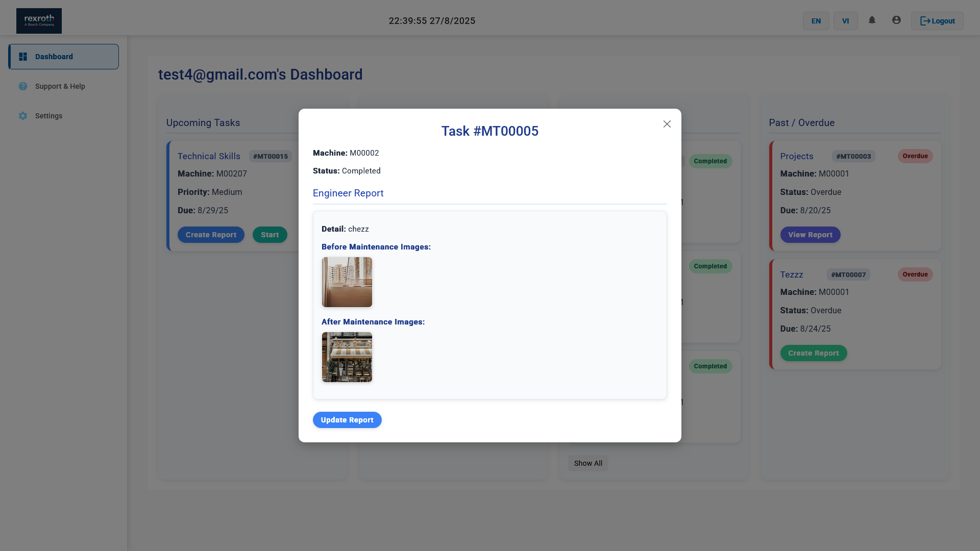Viewport: 980px width, 551px height.
Task: Switch language to VI
Action: 845,21
